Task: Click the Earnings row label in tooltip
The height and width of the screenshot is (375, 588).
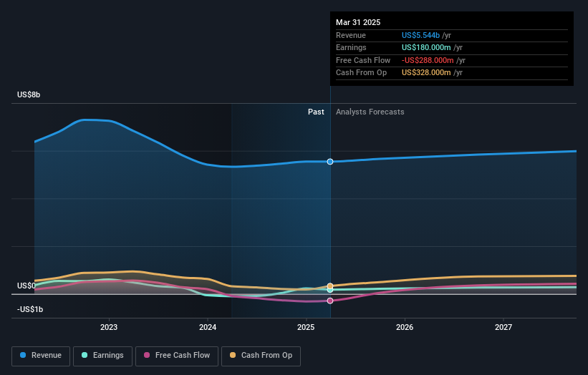Action: click(x=351, y=47)
